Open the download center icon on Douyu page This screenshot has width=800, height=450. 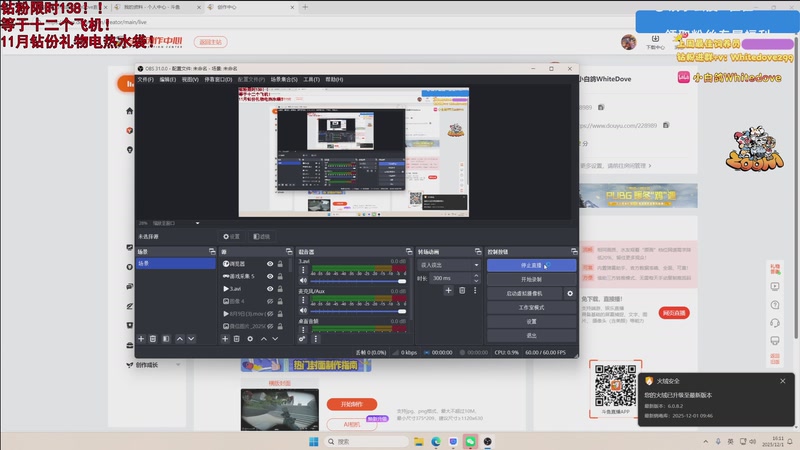click(656, 41)
